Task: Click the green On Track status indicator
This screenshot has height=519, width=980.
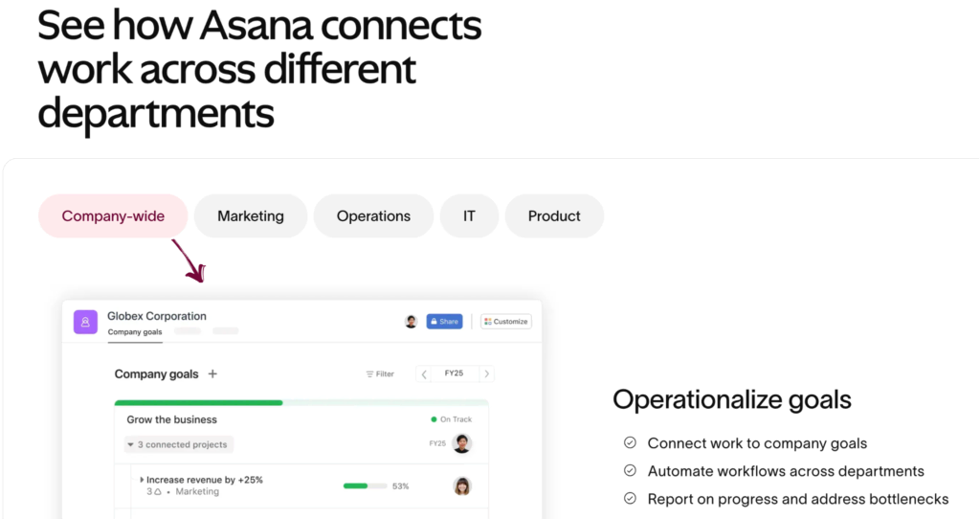Action: [434, 419]
